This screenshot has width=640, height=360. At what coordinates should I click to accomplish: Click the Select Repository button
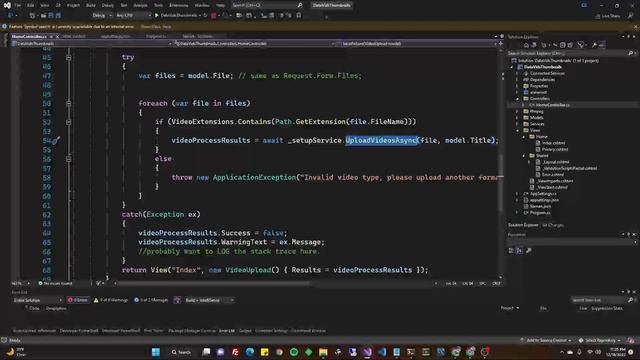(600, 340)
